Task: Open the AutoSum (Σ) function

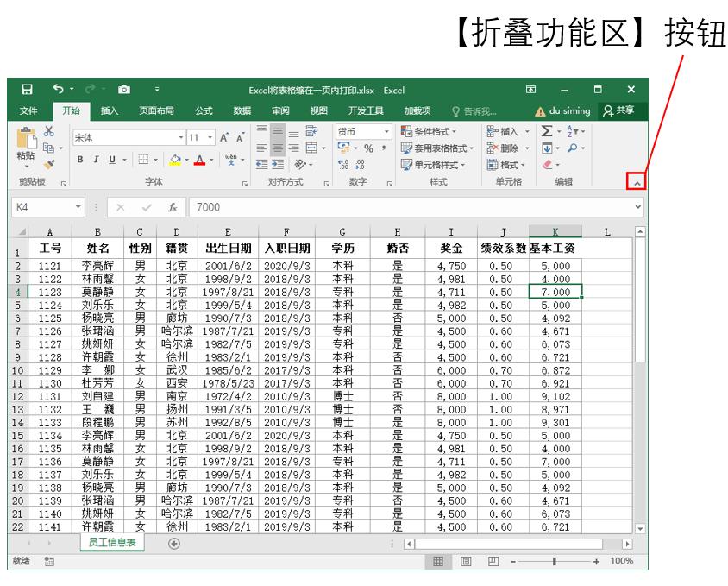Action: 547,131
